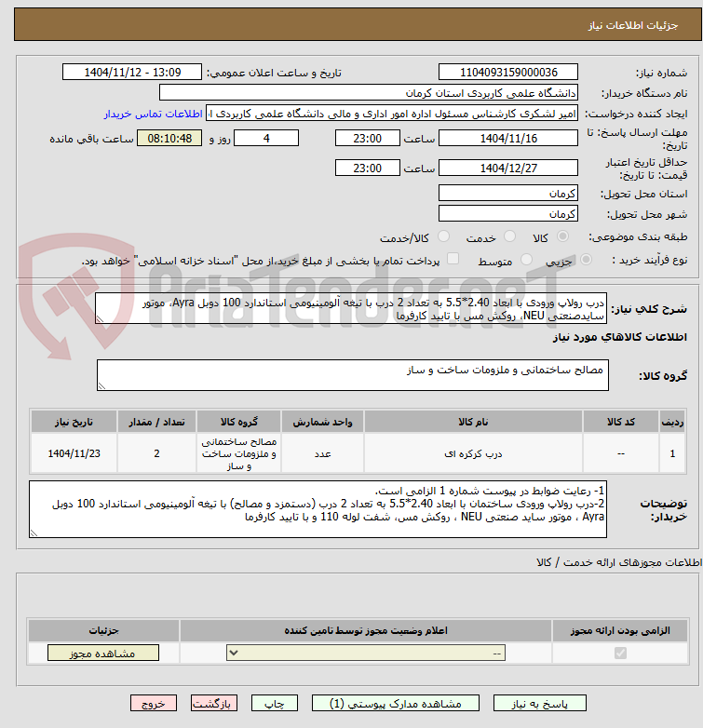Select the خدمت radio button
The height and width of the screenshot is (728, 703).
(510, 236)
